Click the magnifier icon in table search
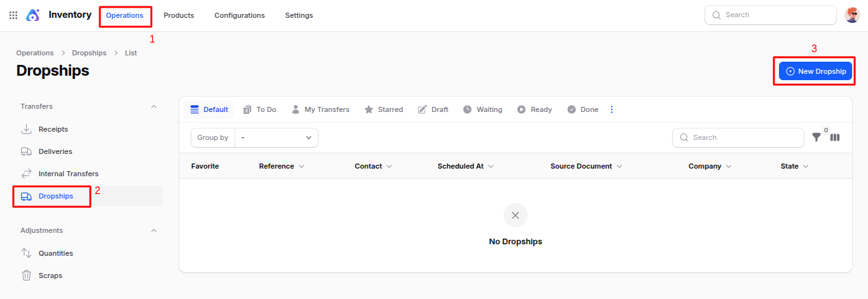Screen dimensions: 868x299 [684, 137]
